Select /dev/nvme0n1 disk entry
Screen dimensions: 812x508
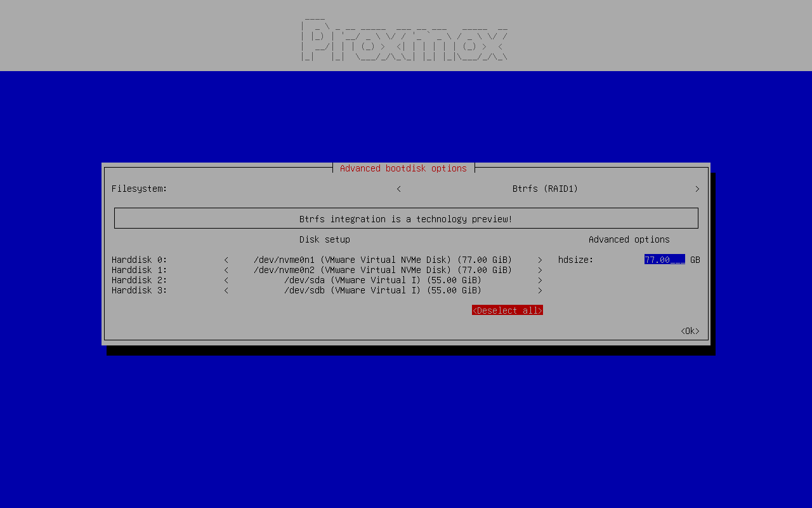(x=383, y=260)
